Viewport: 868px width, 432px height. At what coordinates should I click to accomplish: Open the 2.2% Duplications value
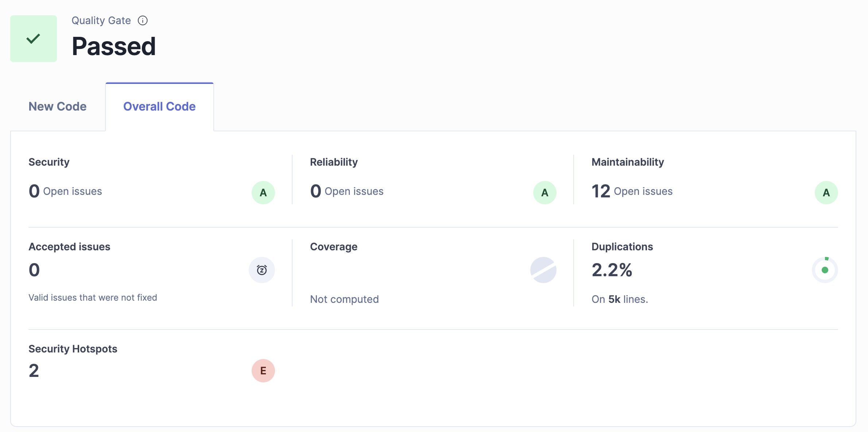[x=612, y=270]
